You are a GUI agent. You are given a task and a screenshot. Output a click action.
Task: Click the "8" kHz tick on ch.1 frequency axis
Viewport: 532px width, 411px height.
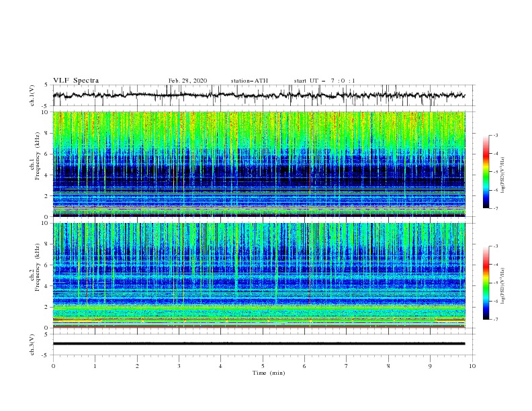46,133
